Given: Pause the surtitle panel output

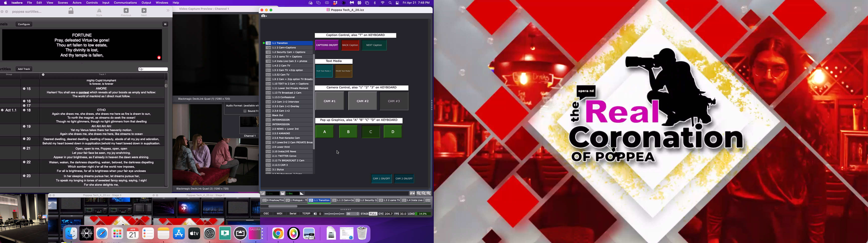Looking at the screenshot, I should [165, 24].
